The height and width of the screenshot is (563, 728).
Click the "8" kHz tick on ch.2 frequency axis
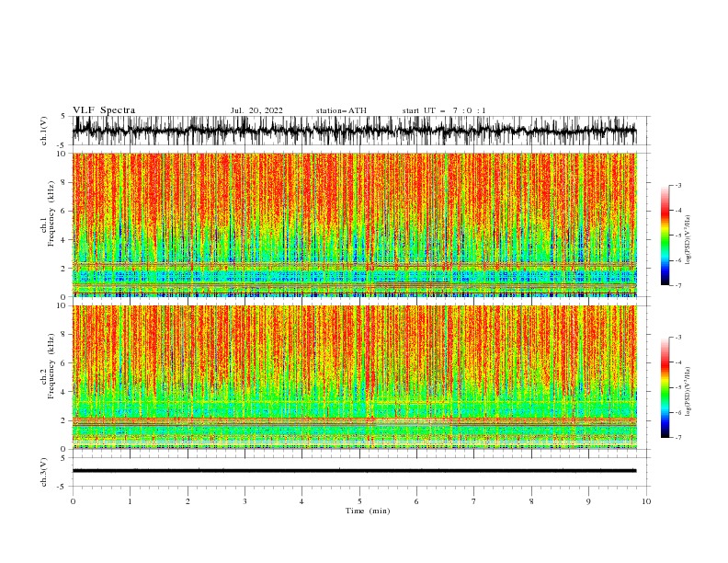point(63,335)
